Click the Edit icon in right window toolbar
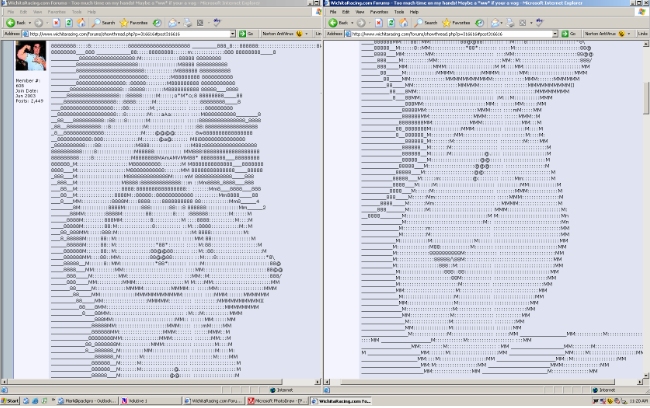 pos(523,23)
